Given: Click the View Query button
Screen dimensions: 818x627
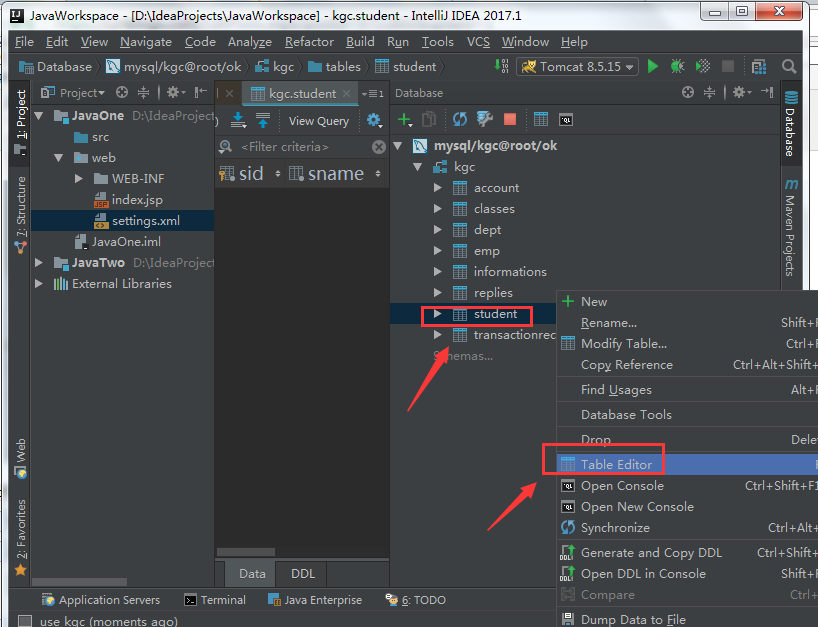Looking at the screenshot, I should click(x=319, y=121).
